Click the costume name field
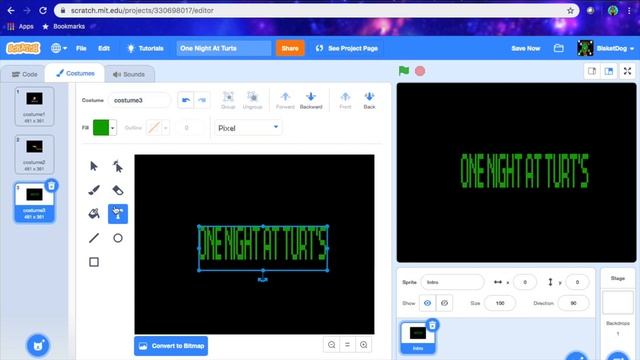 click(140, 100)
